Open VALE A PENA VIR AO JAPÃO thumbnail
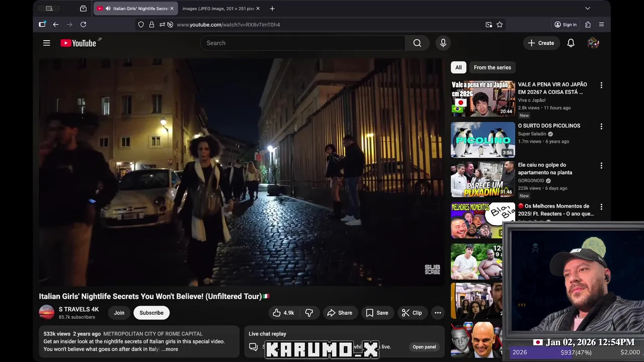Viewport: 644px width, 362px height. (483, 99)
